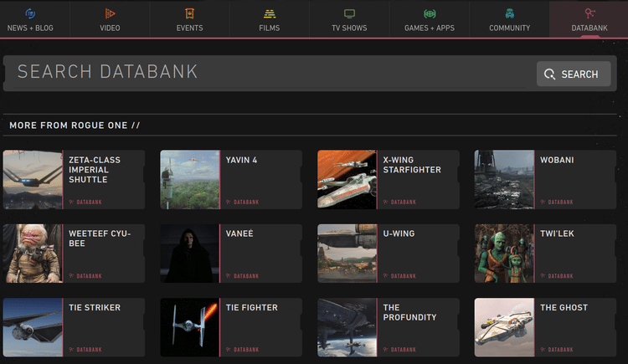Click DATABANK label under X-Wing Starfighter
Viewport: 628px width, 364px height.
tap(404, 203)
